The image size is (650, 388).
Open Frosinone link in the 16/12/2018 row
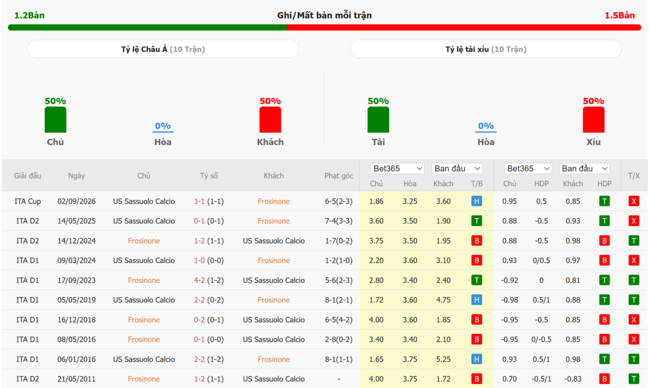pyautogui.click(x=144, y=320)
